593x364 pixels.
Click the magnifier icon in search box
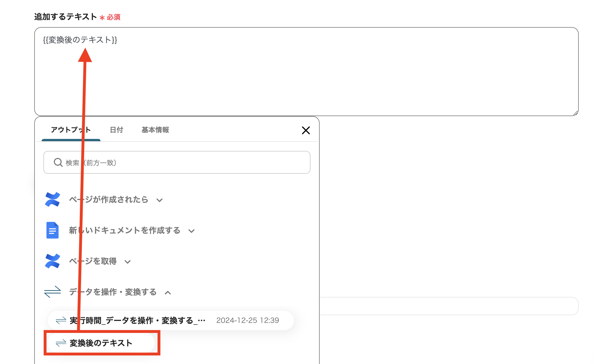(x=58, y=162)
